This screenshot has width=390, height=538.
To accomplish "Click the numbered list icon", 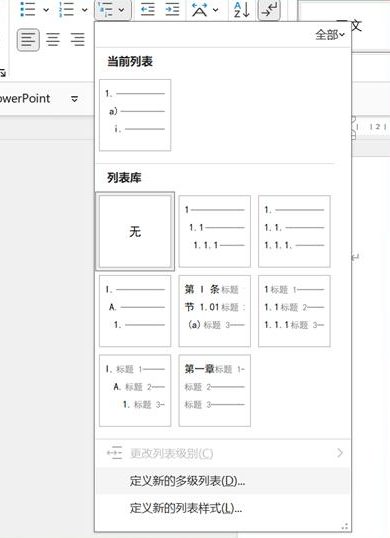I will point(66,9).
